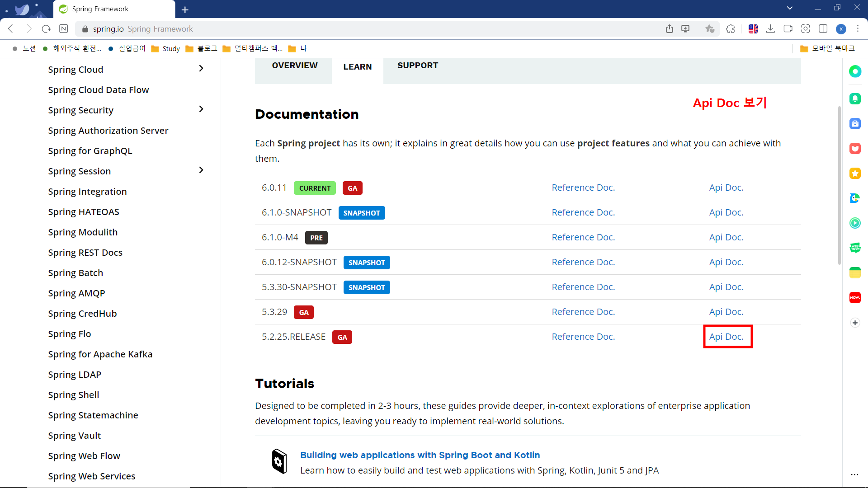Open Spring Statemachine project link
This screenshot has width=868, height=488.
pyautogui.click(x=93, y=415)
